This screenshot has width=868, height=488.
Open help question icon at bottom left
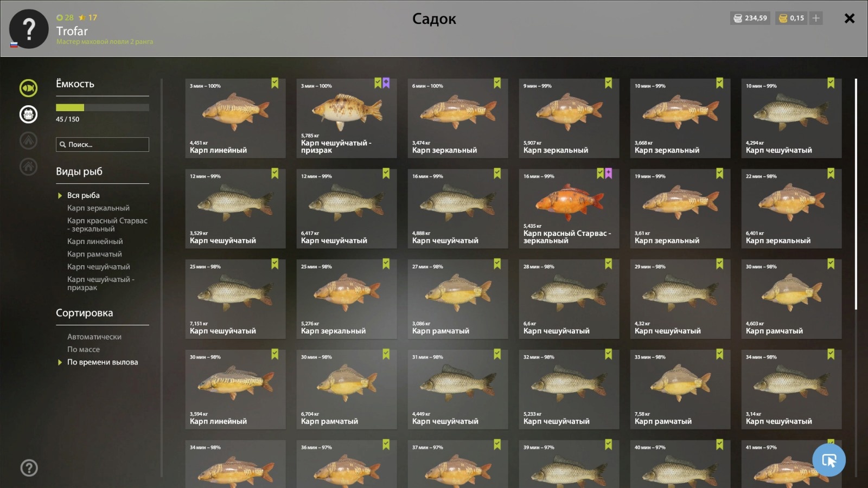(29, 467)
